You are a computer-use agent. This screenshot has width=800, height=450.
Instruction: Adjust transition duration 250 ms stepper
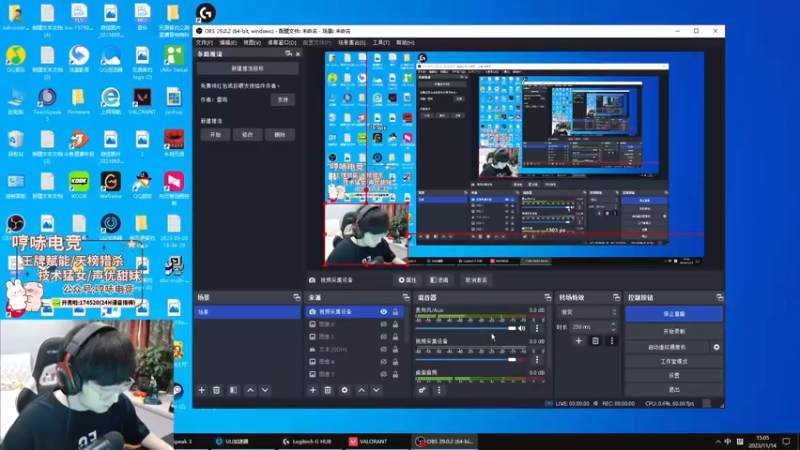tap(613, 327)
